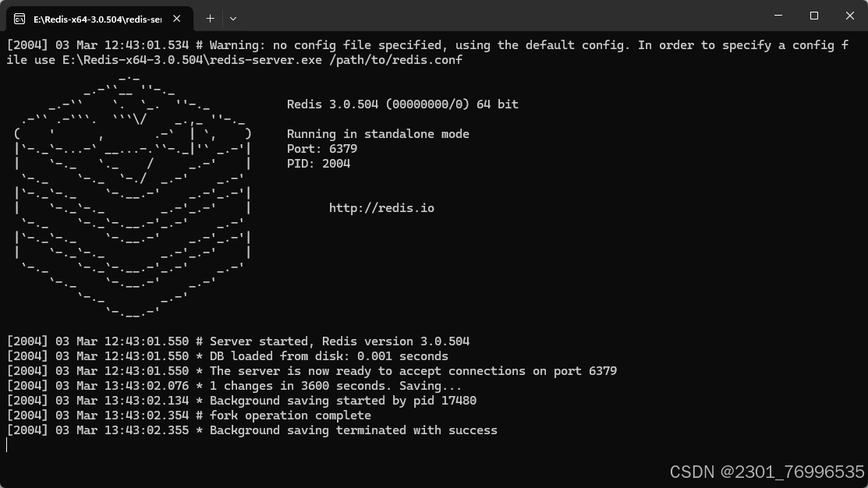Click the 'Server started, Redis version 3.0.504' line

click(238, 341)
